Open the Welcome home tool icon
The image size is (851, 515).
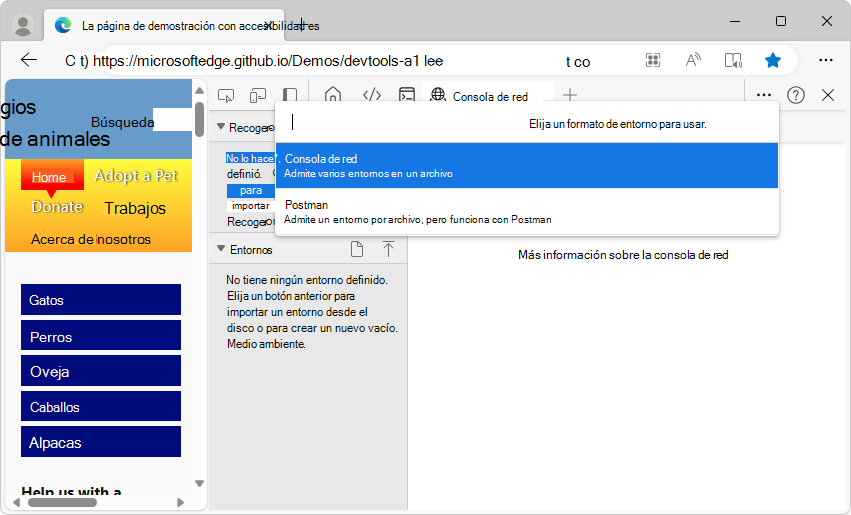[x=333, y=96]
